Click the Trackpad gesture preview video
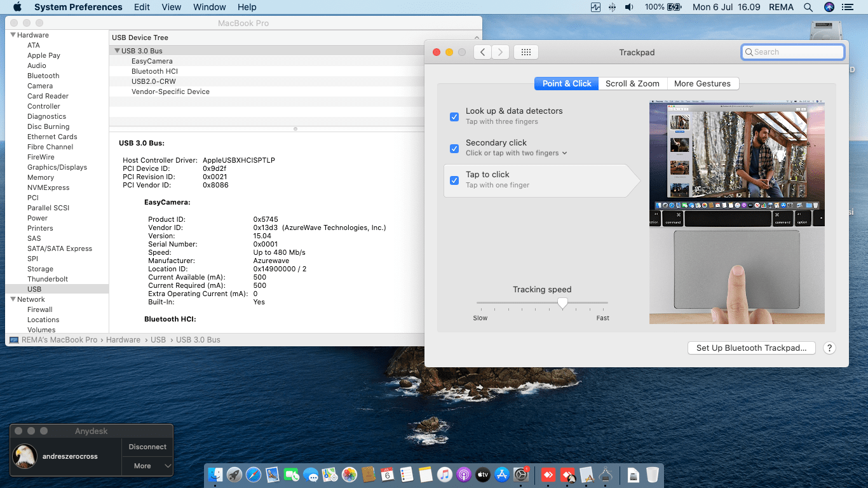 click(x=737, y=213)
